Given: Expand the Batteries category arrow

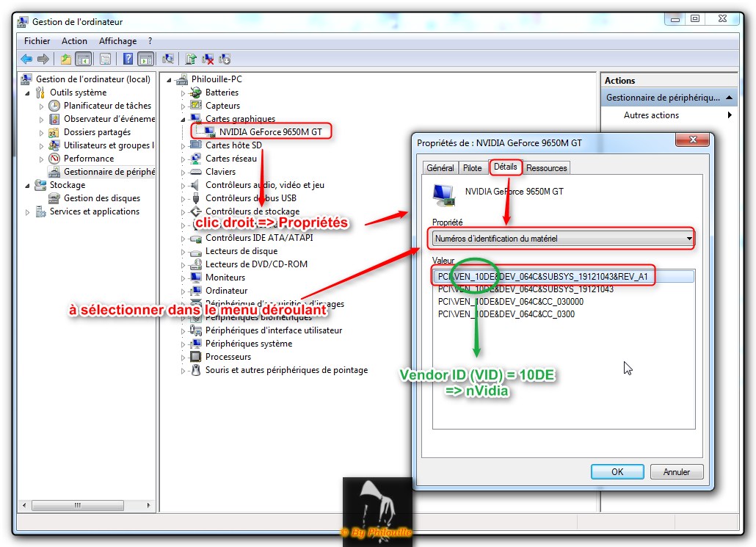Looking at the screenshot, I should pyautogui.click(x=183, y=93).
